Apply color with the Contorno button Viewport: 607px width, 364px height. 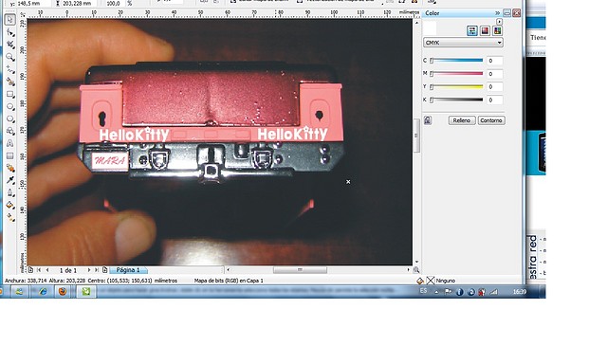491,120
